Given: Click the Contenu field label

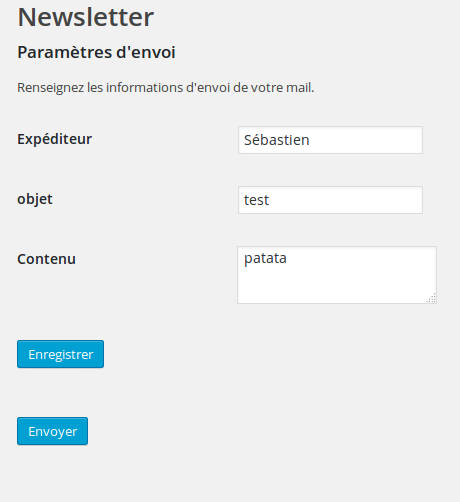Looking at the screenshot, I should coord(46,259).
